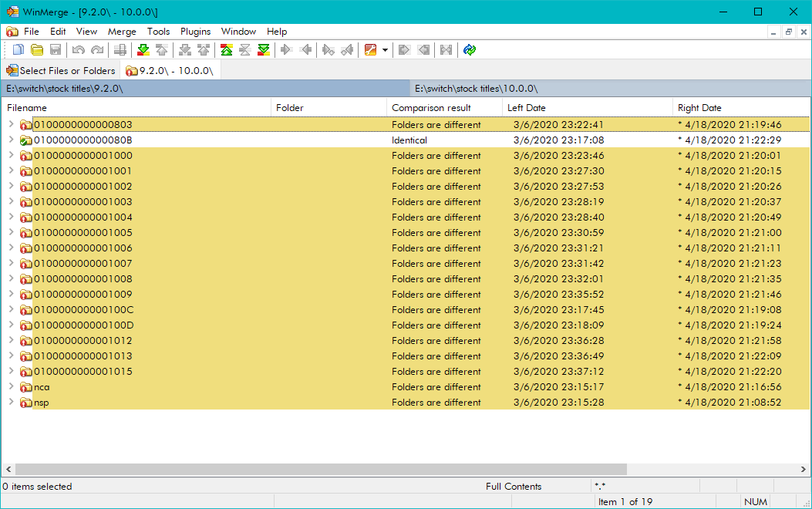The height and width of the screenshot is (509, 812).
Task: Click the Copy All to Right icon
Action: [404, 49]
